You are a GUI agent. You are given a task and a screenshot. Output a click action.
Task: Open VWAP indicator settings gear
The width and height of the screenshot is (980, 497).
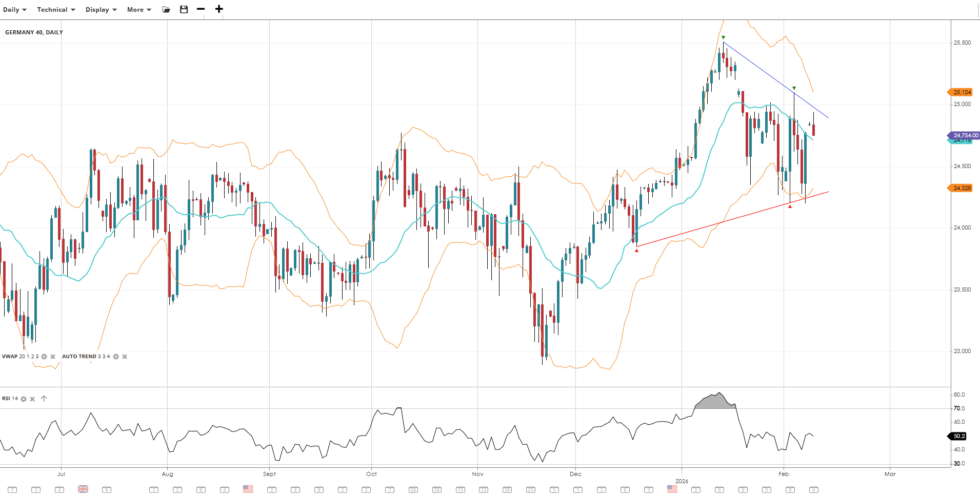coord(44,357)
